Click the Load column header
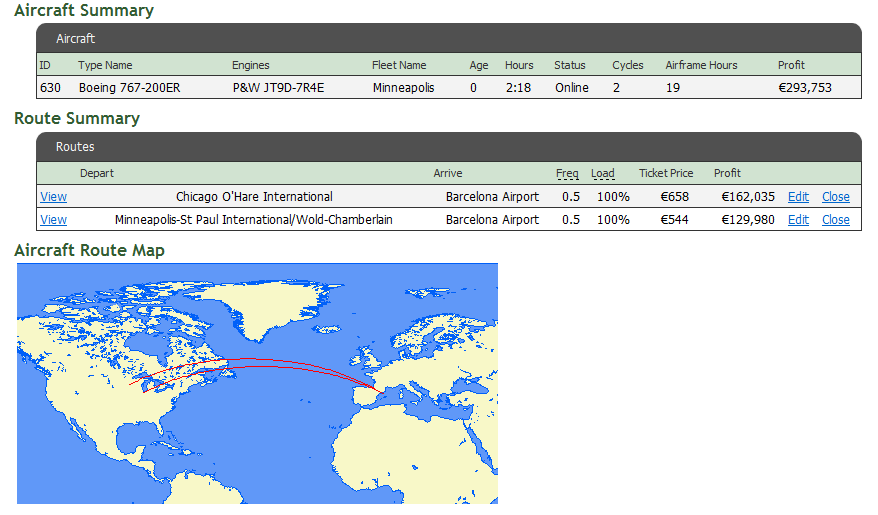The height and width of the screenshot is (515, 878). [x=603, y=174]
